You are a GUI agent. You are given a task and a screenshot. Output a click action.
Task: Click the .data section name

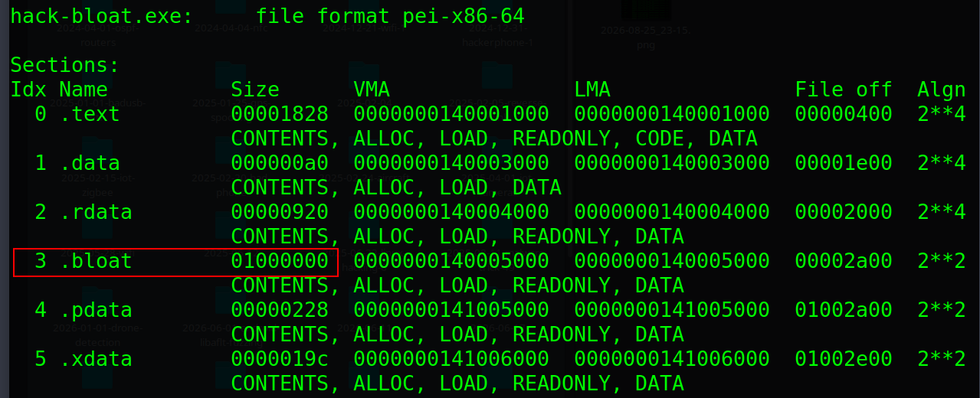[90, 163]
